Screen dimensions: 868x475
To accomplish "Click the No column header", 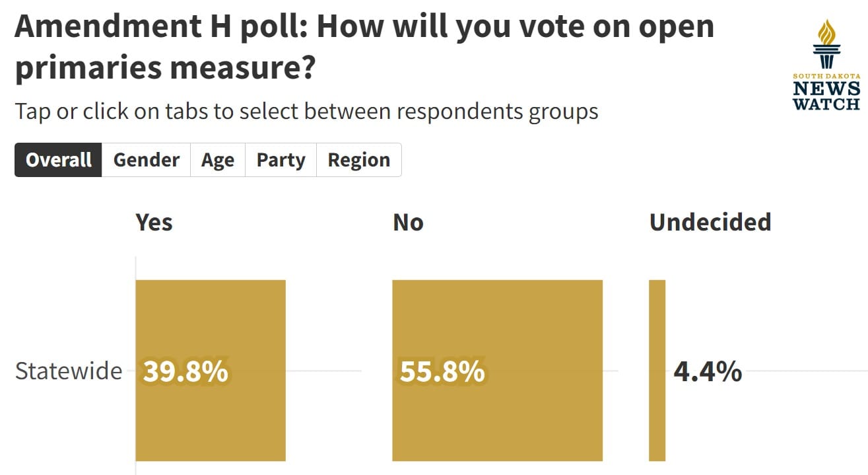I will click(408, 223).
